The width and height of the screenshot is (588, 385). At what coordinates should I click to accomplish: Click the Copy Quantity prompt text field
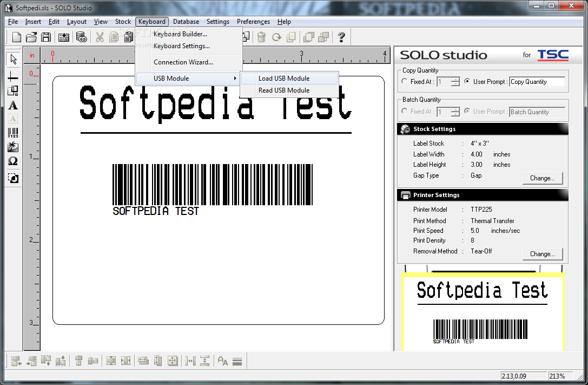point(537,81)
